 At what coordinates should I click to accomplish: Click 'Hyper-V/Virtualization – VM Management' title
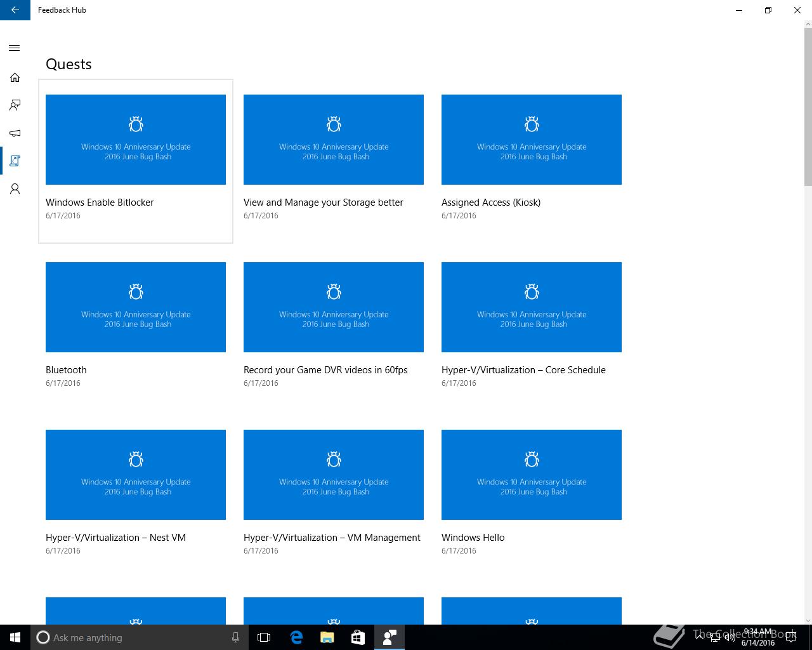[x=332, y=538]
